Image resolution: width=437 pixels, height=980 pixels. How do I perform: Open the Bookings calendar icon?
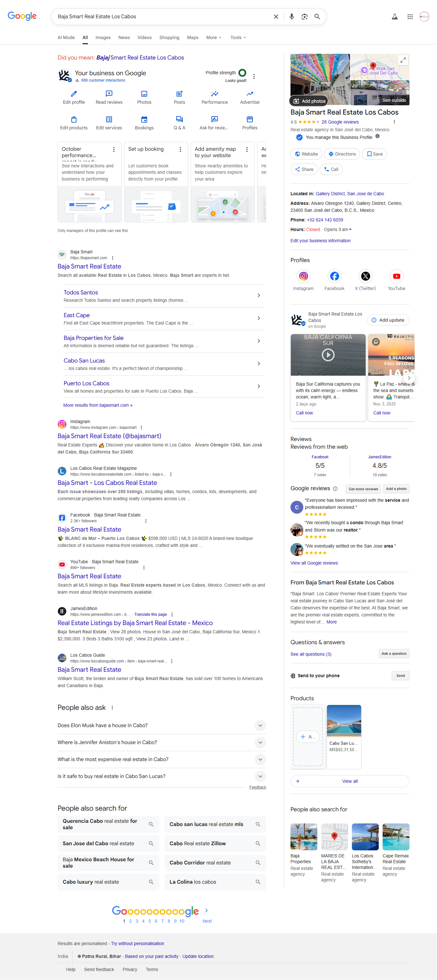(x=144, y=119)
